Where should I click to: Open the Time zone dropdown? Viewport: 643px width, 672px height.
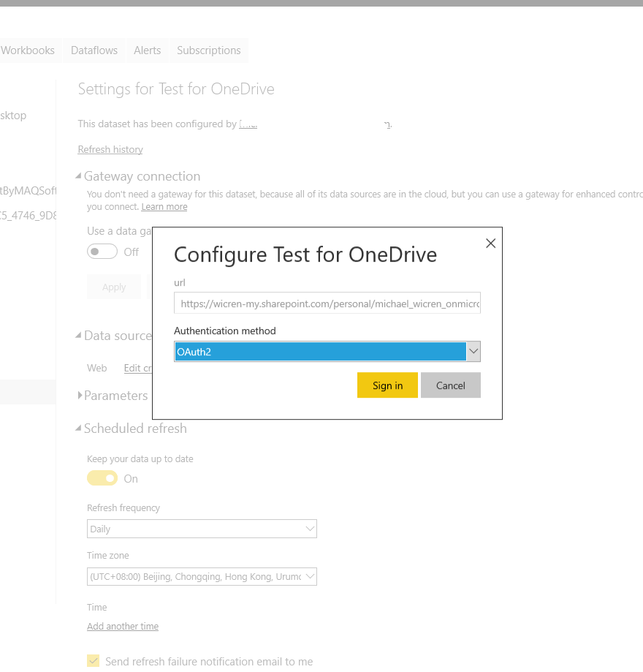click(202, 576)
